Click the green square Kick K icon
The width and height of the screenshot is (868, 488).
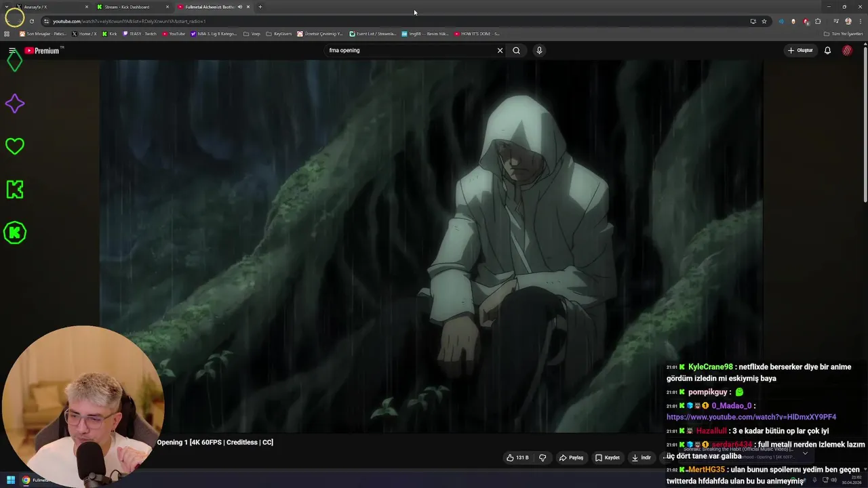coord(14,190)
